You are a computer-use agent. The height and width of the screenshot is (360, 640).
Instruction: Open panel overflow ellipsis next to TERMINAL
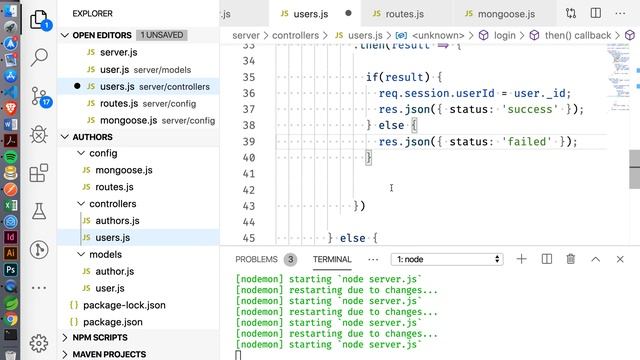tap(373, 259)
